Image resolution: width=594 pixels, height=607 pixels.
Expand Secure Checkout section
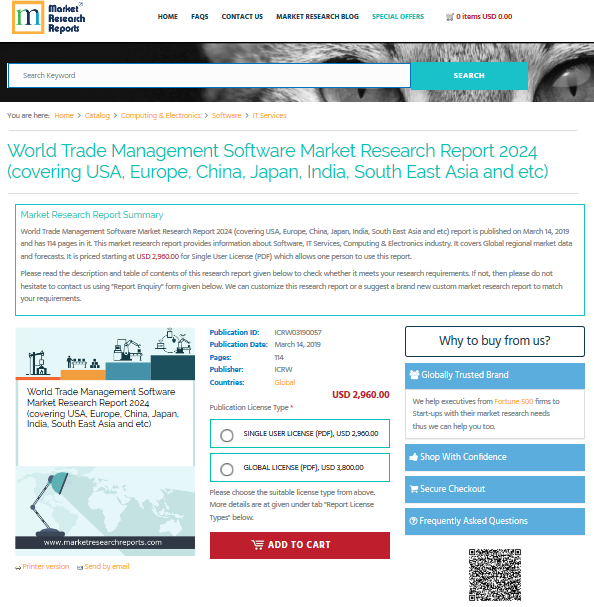[x=494, y=489]
